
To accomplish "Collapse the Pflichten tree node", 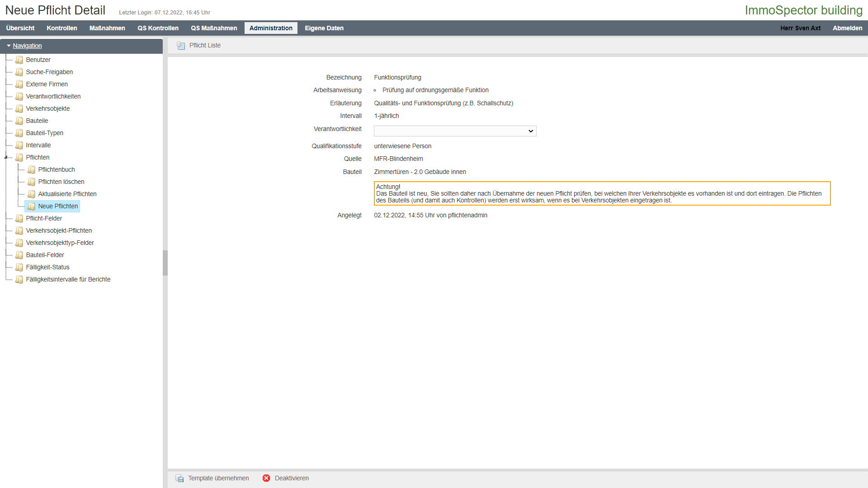I will click(x=6, y=157).
